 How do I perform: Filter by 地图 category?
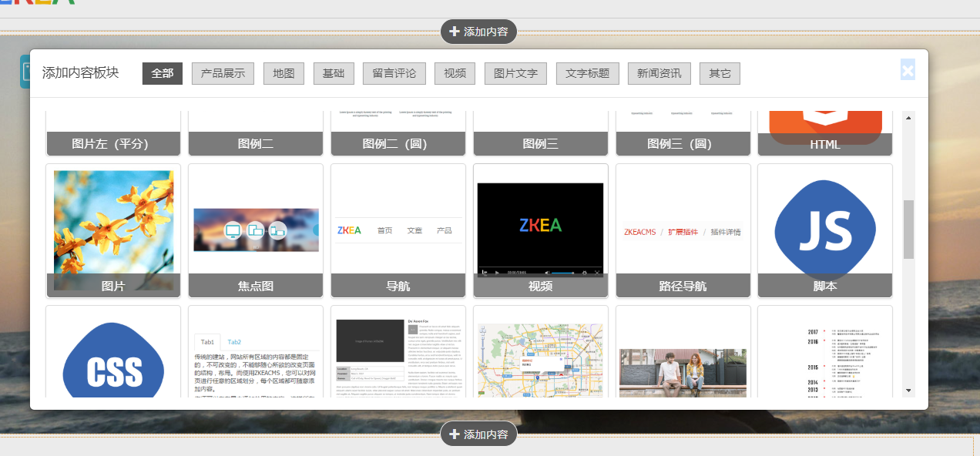pyautogui.click(x=284, y=74)
